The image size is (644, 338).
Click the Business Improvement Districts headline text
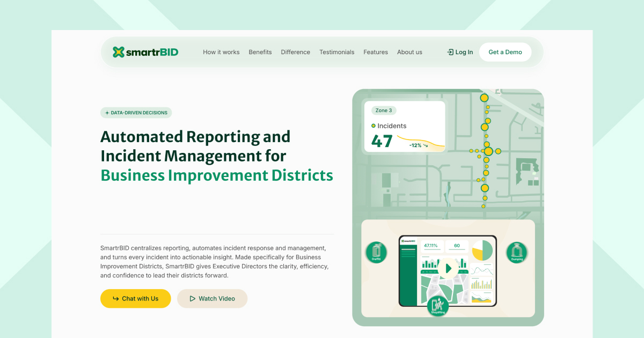click(x=217, y=175)
